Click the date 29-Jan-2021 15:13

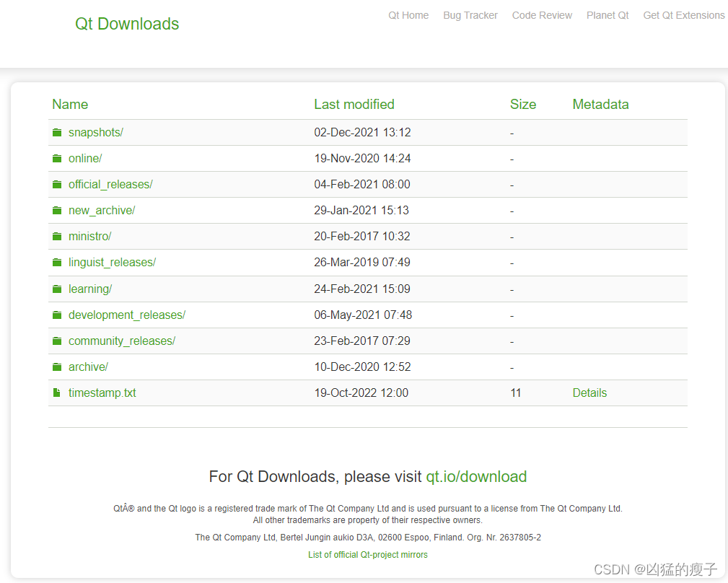tap(361, 210)
